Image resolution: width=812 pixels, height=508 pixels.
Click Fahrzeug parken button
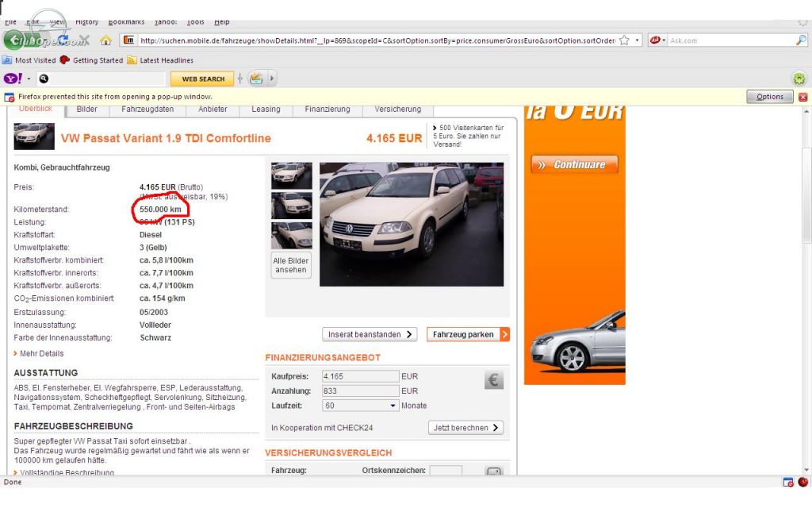[468, 334]
